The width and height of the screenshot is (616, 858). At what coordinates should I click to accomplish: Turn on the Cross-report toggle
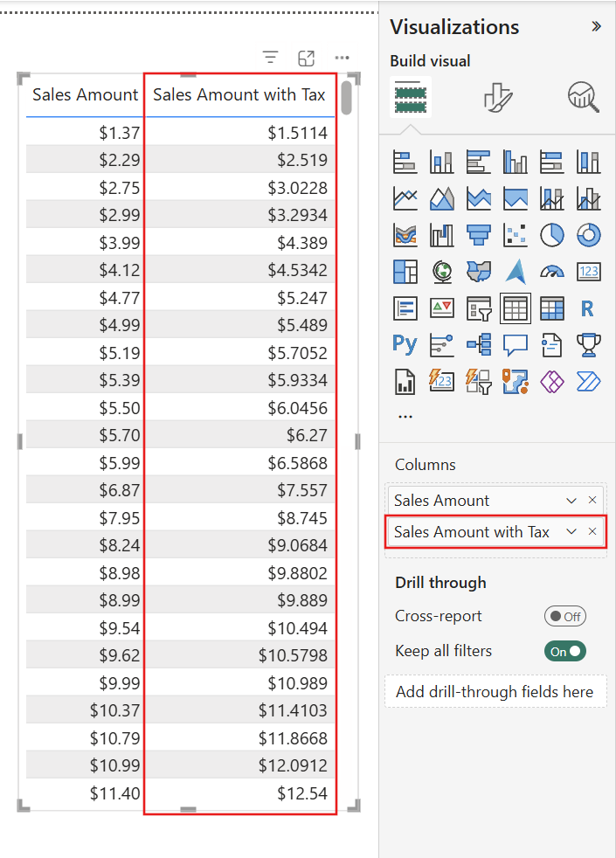(x=564, y=616)
